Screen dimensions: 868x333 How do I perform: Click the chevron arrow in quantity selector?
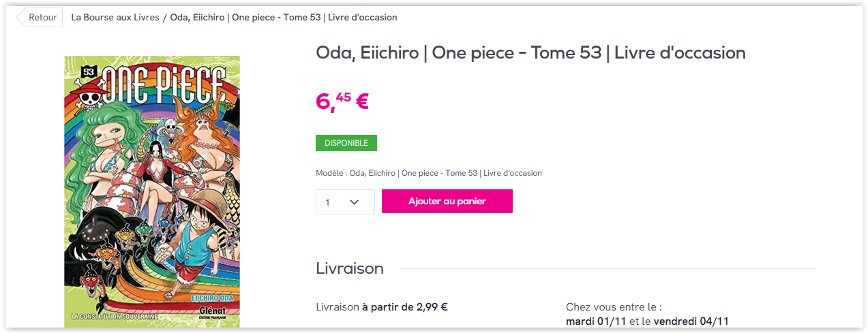click(x=354, y=202)
